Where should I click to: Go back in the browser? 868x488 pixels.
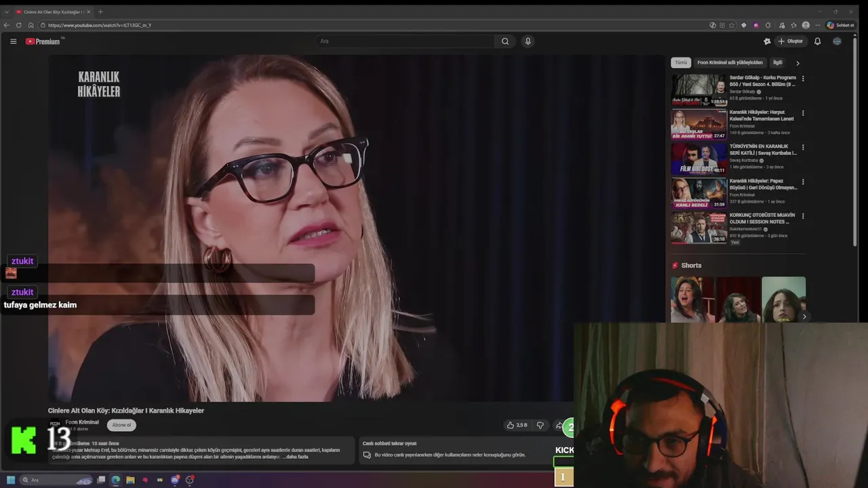coord(7,25)
